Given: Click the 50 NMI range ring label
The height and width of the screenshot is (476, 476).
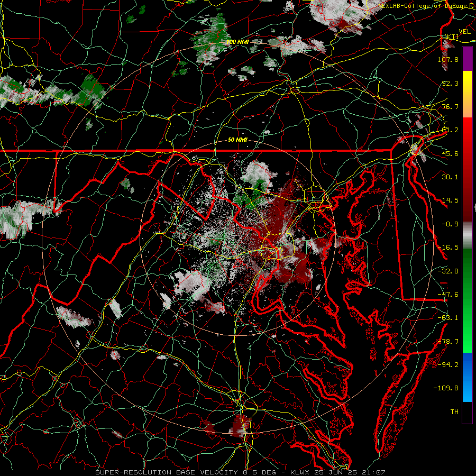Looking at the screenshot, I should [x=237, y=140].
